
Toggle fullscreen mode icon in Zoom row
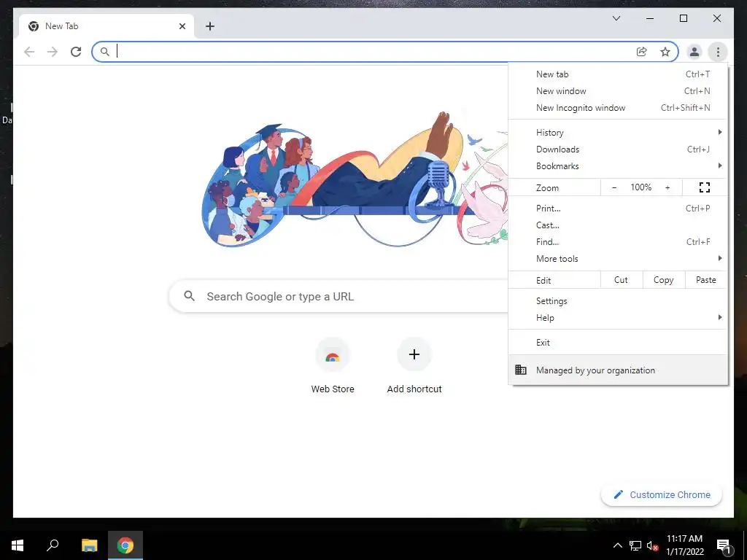705,187
